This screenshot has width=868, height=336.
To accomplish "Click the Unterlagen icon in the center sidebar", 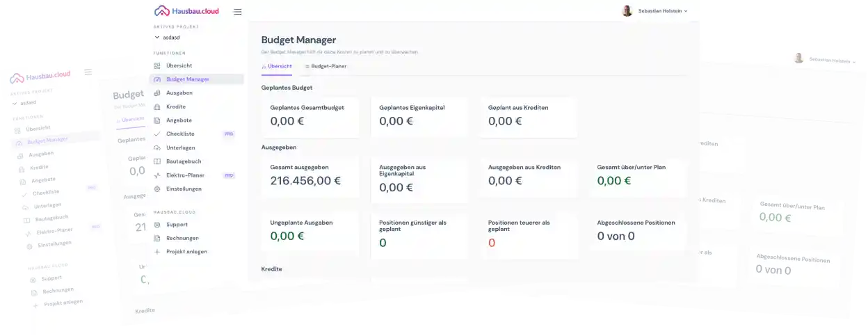I will [157, 147].
